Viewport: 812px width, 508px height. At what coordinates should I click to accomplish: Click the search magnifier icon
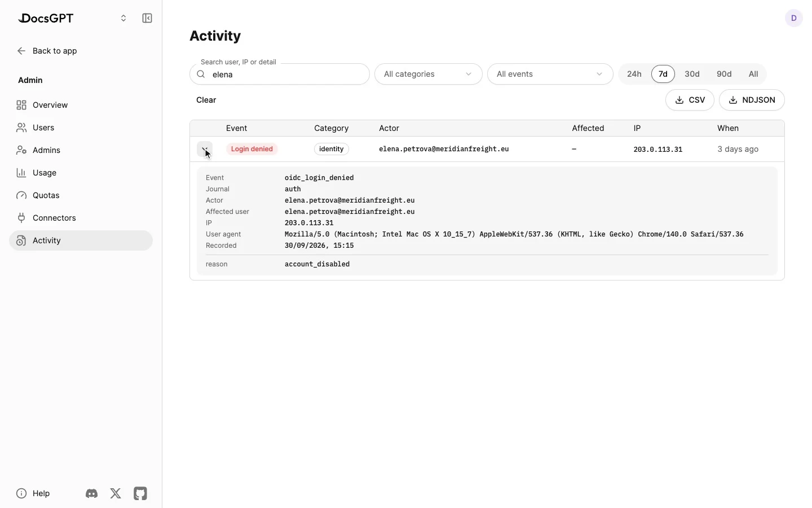[x=201, y=74]
